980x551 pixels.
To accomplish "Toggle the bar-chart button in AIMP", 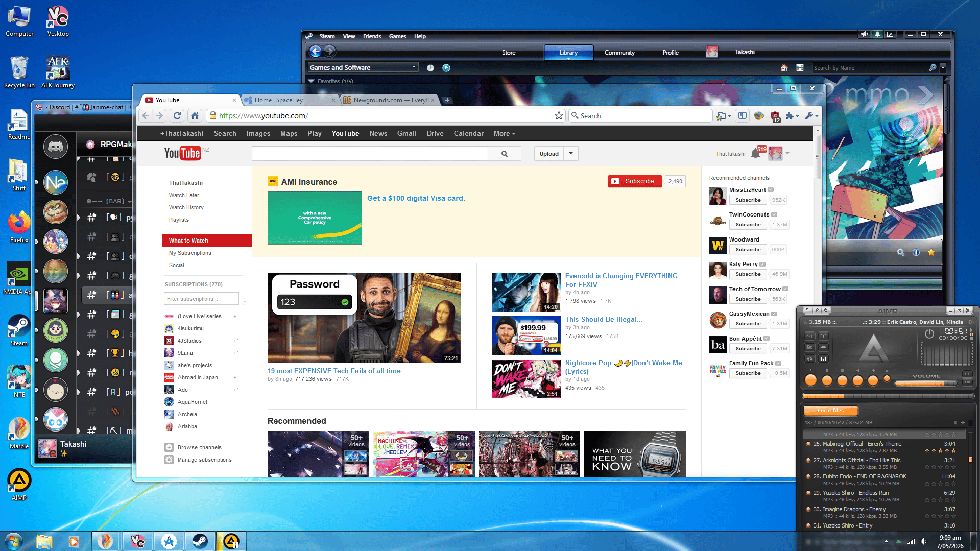I will pos(823,359).
